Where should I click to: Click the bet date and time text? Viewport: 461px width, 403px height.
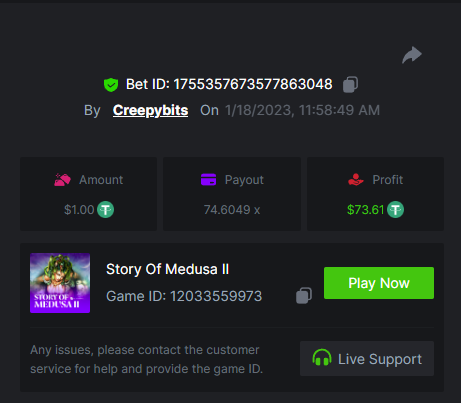(x=302, y=110)
